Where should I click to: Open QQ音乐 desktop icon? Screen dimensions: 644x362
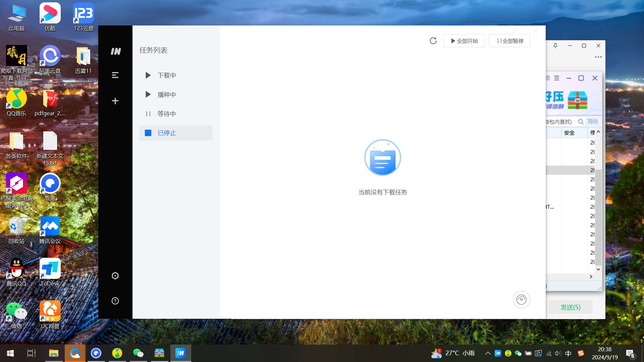coord(16,102)
